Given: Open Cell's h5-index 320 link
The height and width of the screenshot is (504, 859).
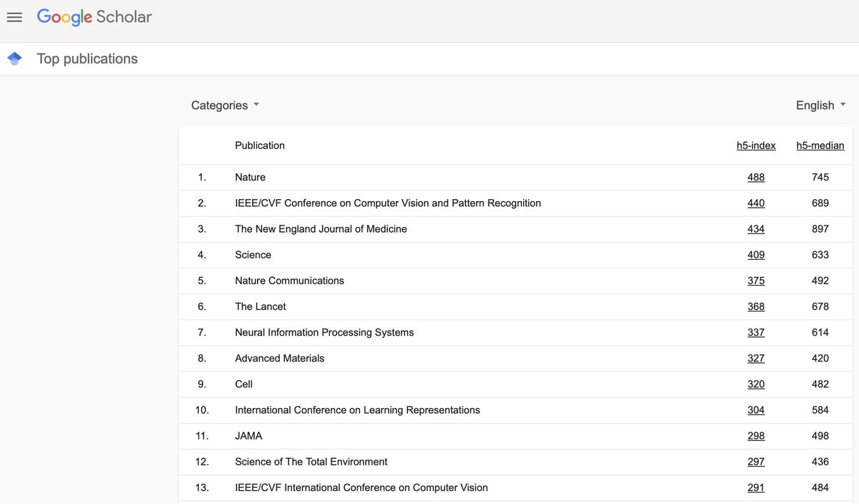Looking at the screenshot, I should pos(756,384).
